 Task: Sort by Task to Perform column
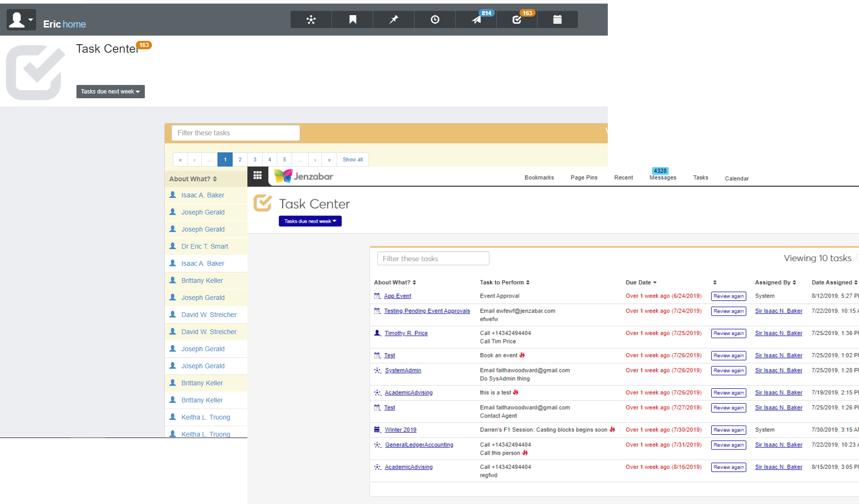click(x=504, y=282)
